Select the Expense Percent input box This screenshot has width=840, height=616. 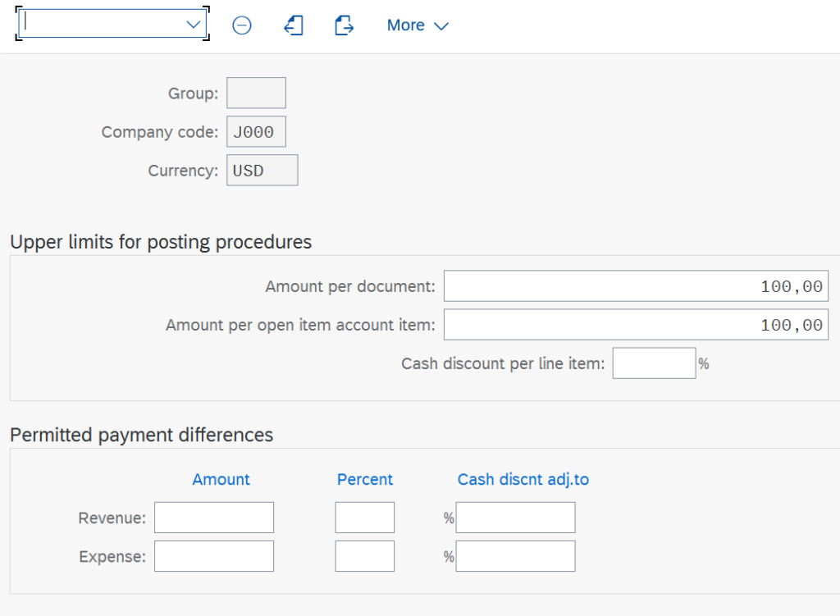[365, 556]
